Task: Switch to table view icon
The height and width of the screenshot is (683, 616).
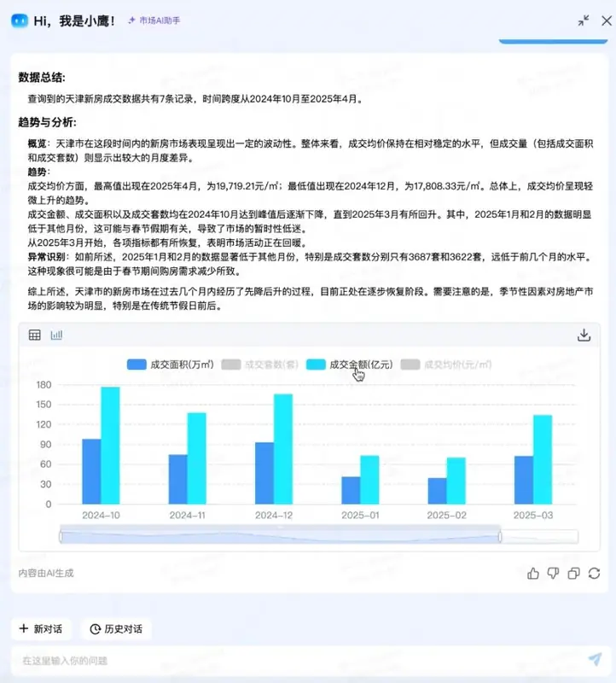Action: pyautogui.click(x=34, y=335)
